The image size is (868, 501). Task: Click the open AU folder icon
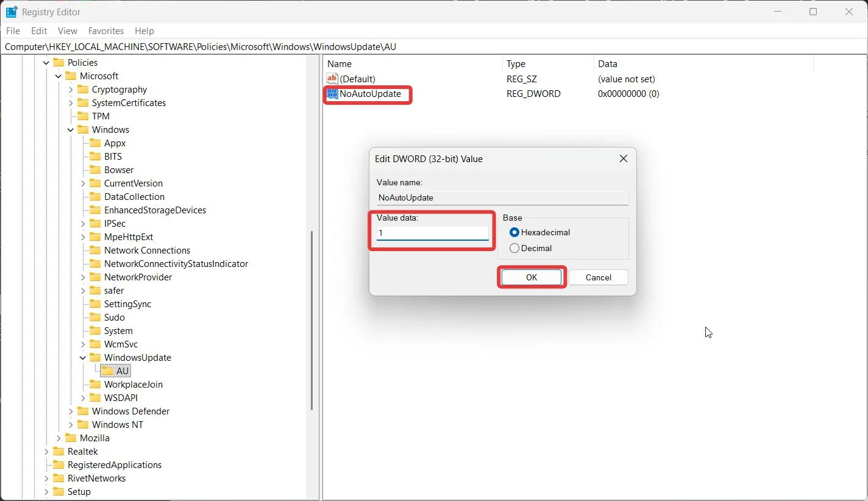tap(107, 371)
